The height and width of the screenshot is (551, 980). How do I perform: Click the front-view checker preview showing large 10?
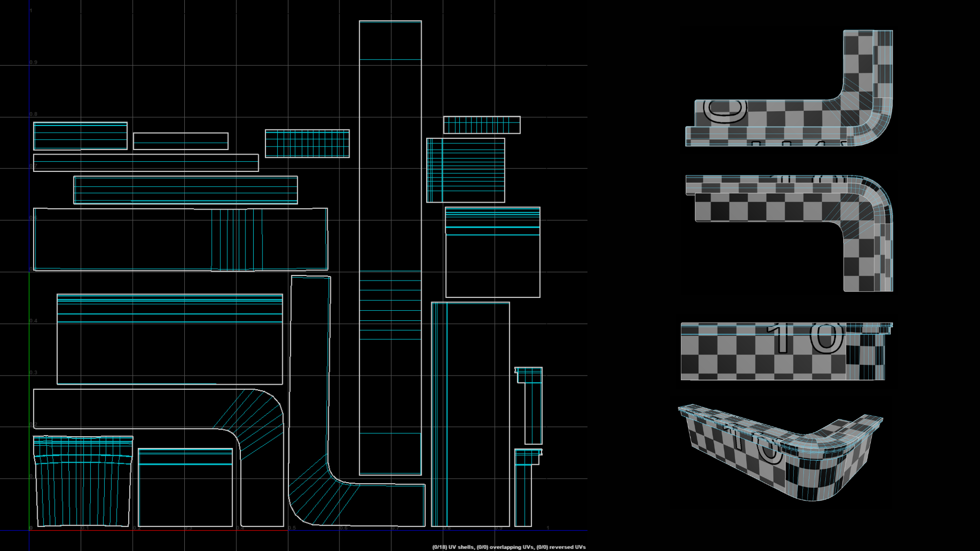pos(787,352)
